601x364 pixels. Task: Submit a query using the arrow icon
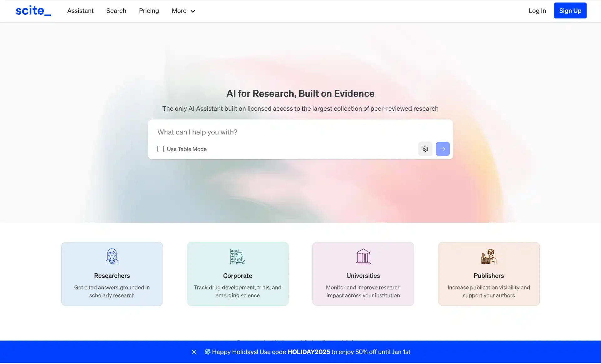tap(442, 149)
